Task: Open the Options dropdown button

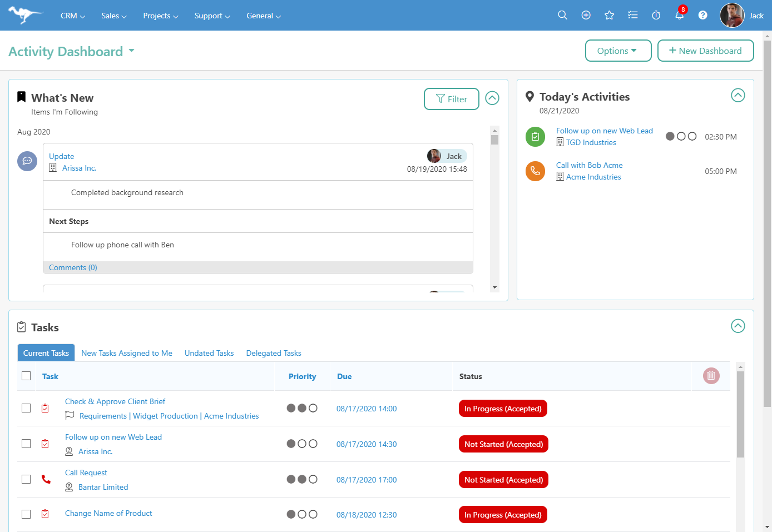Action: click(618, 51)
